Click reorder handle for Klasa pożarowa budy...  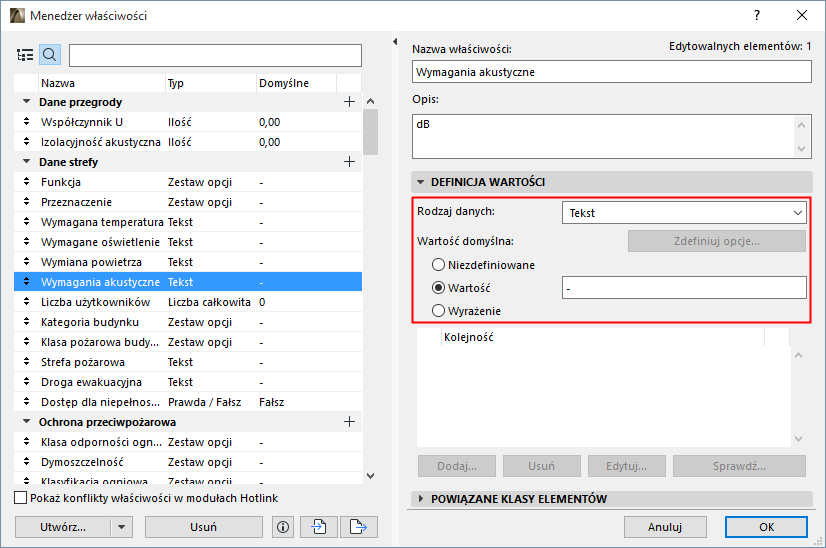[x=26, y=342]
